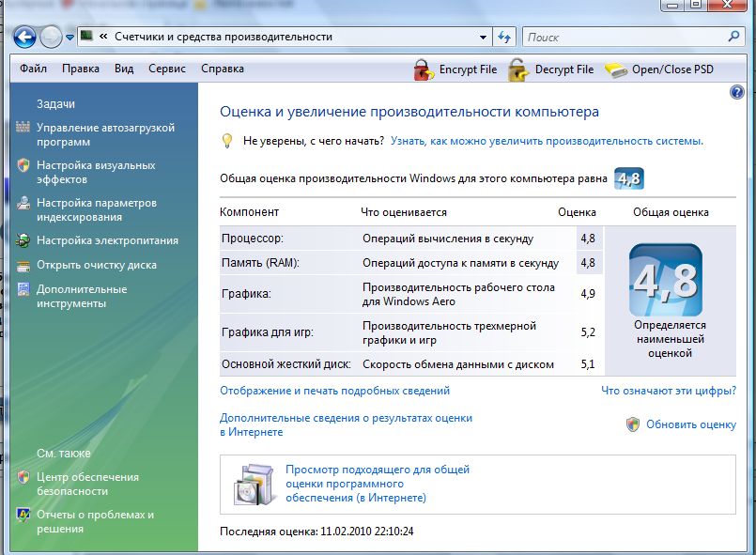Image resolution: width=756 pixels, height=555 pixels.
Task: Click the magnifier search icon
Action: [733, 37]
